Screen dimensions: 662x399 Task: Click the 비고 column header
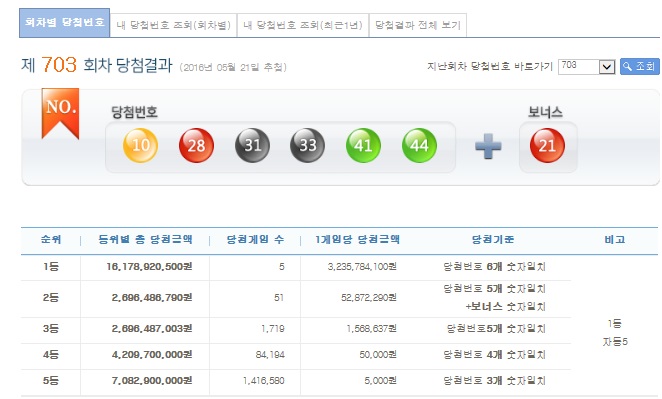pos(615,240)
